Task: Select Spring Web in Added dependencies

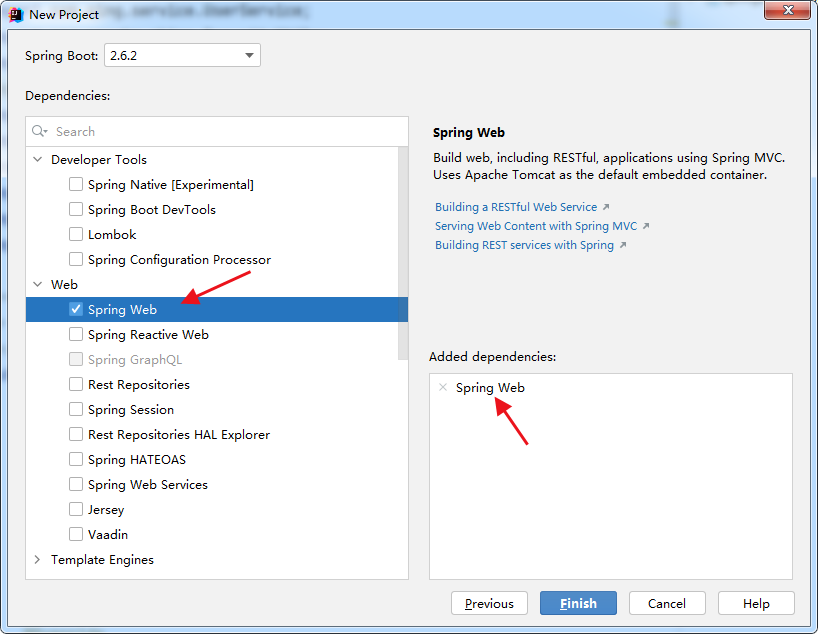Action: click(490, 388)
